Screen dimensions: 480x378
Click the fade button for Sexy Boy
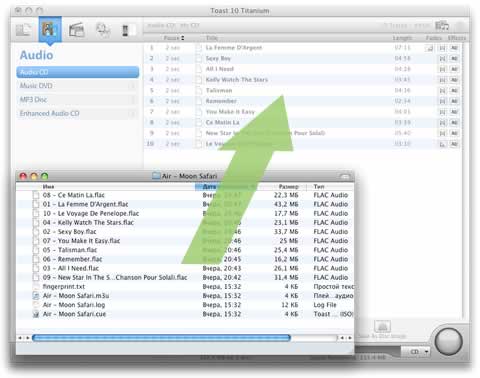[442, 59]
